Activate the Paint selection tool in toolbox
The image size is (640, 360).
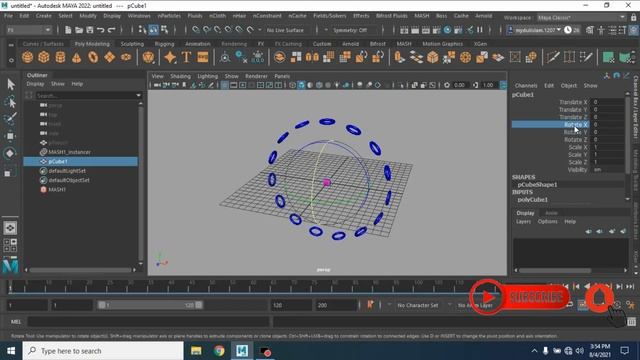pyautogui.click(x=10, y=119)
